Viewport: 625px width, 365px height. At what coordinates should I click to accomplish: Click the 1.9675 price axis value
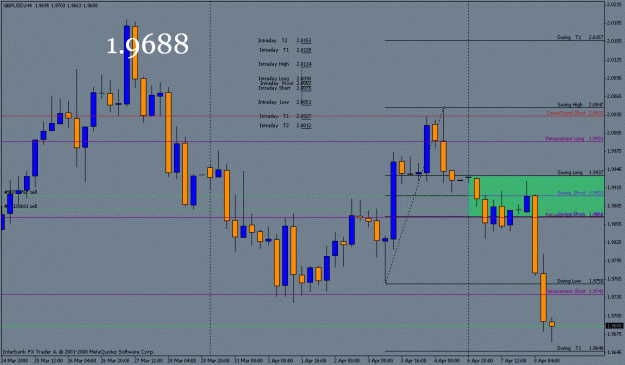tap(614, 334)
